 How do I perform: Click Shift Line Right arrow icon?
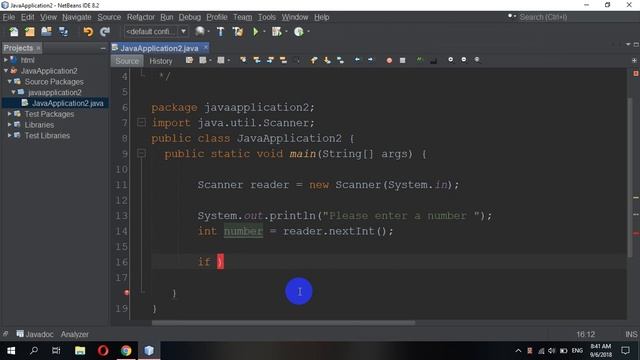tap(370, 60)
